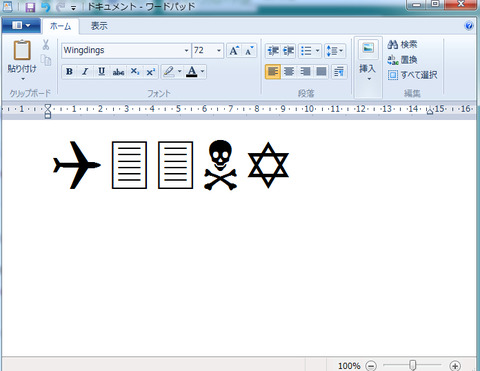Viewport: 480px width, 371px height.
Task: Toggle Subscript formatting
Action: coord(134,71)
